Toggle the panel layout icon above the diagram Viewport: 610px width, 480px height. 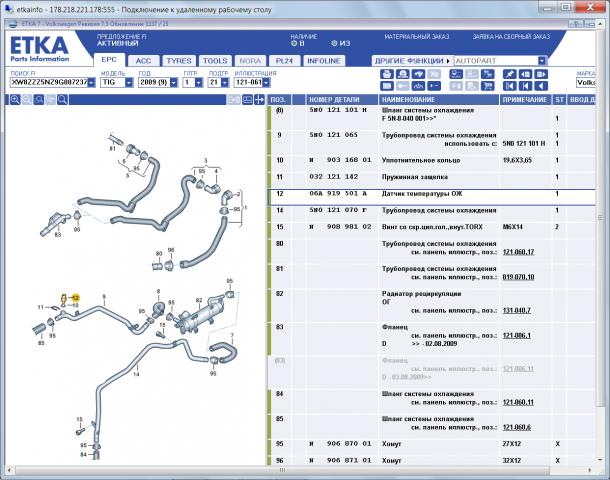(247, 100)
